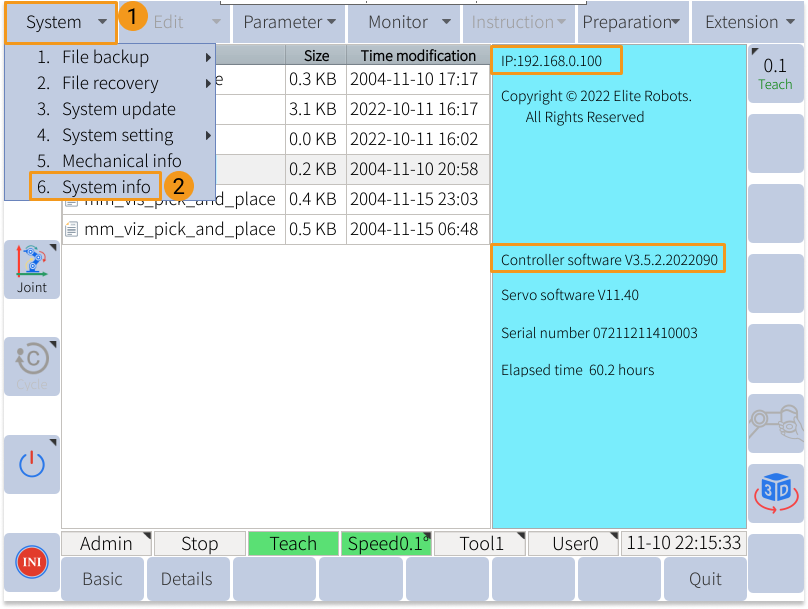This screenshot has height=609, width=808.
Task: Click the blue power servo icon
Action: (x=32, y=464)
